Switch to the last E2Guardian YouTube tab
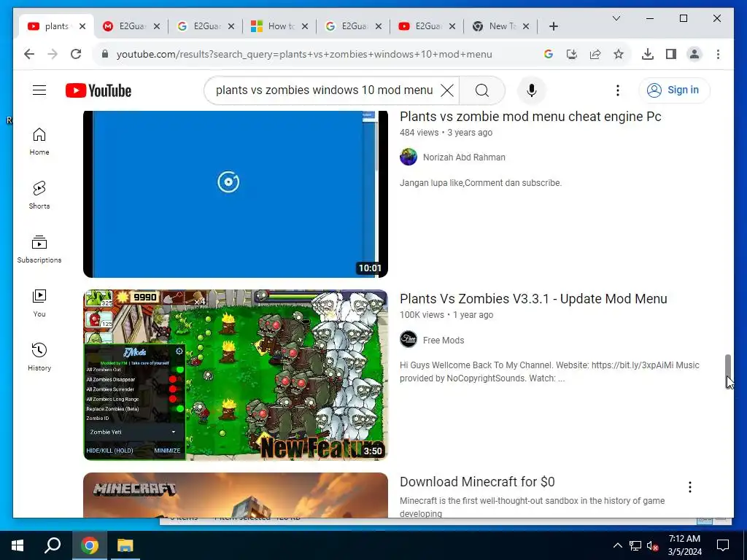 click(426, 26)
